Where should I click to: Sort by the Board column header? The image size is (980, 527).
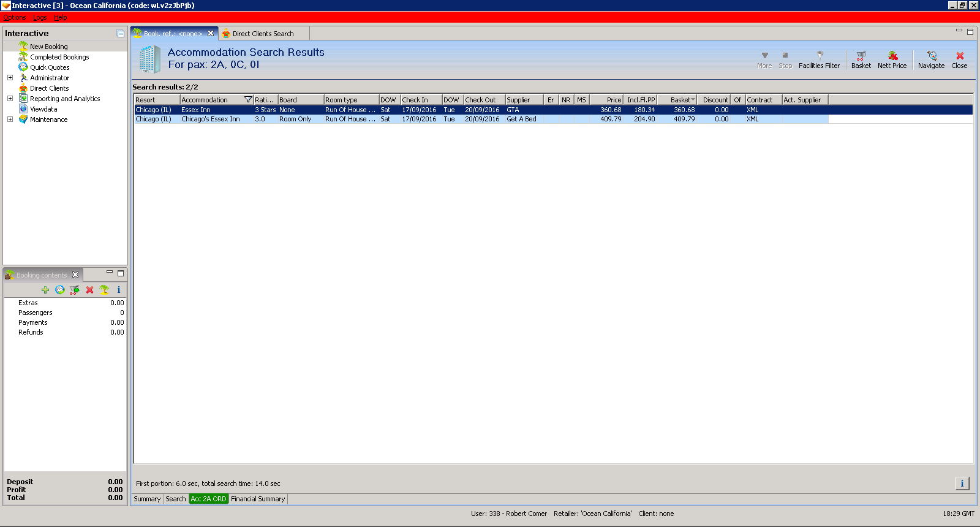[301, 100]
